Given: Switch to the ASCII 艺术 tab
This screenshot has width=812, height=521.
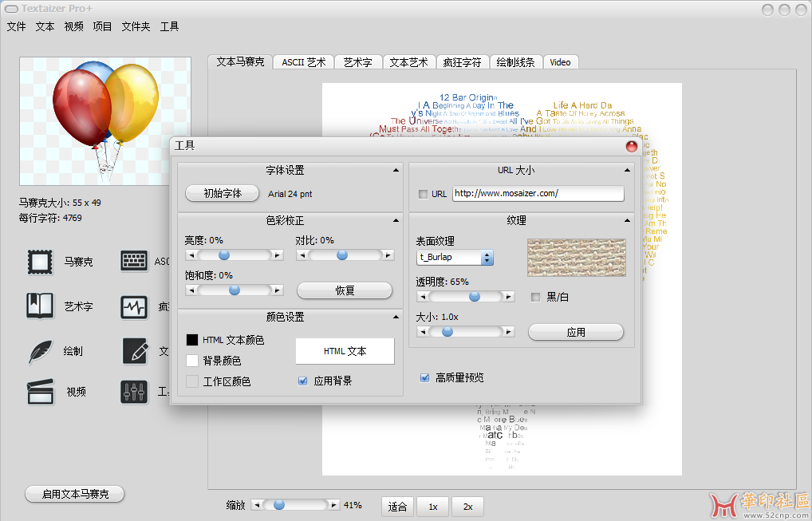Looking at the screenshot, I should point(304,62).
